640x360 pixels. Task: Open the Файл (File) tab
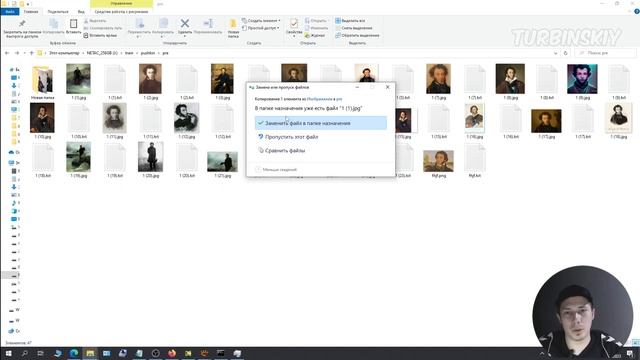click(x=10, y=12)
